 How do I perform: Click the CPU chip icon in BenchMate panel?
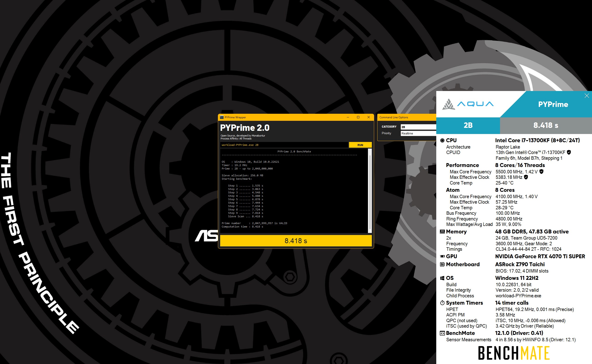pos(442,140)
